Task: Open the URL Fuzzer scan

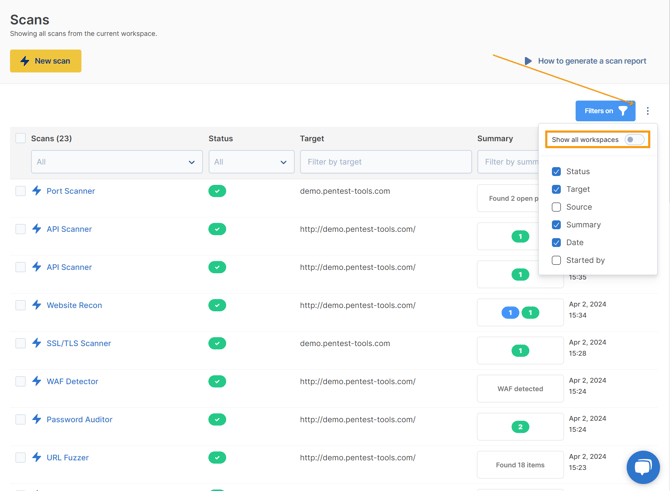Action: 68,457
